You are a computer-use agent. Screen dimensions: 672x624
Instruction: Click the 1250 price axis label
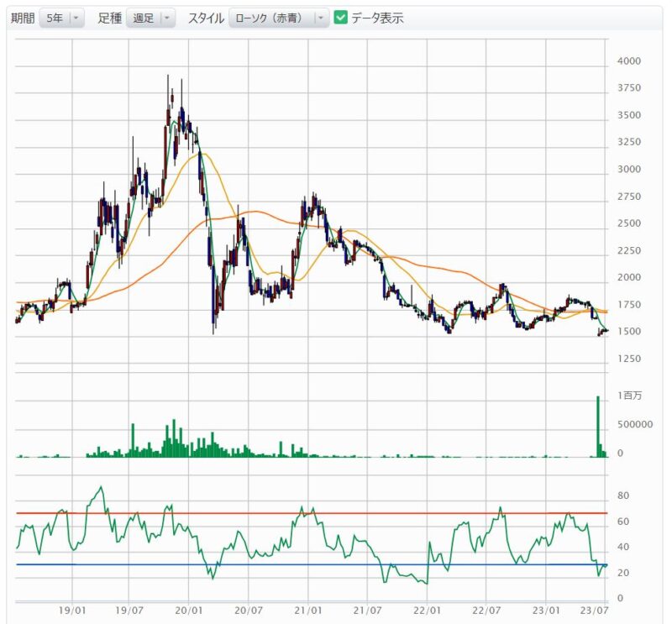tap(628, 359)
